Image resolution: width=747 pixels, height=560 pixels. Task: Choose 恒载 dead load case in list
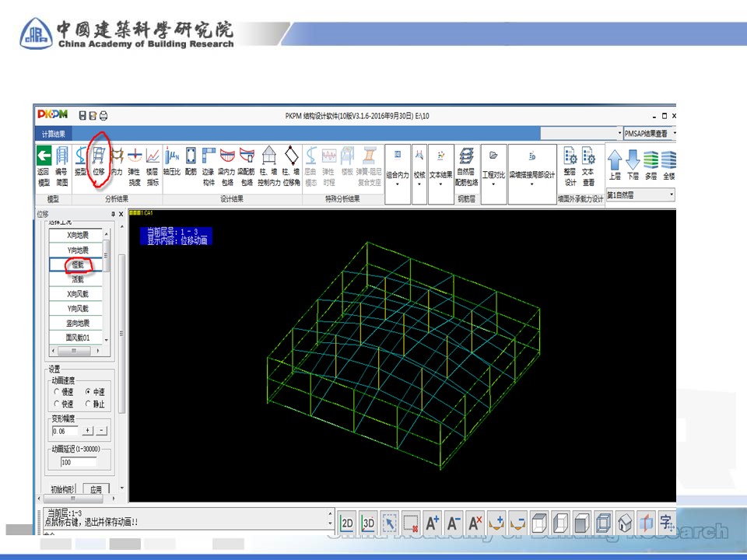(77, 265)
